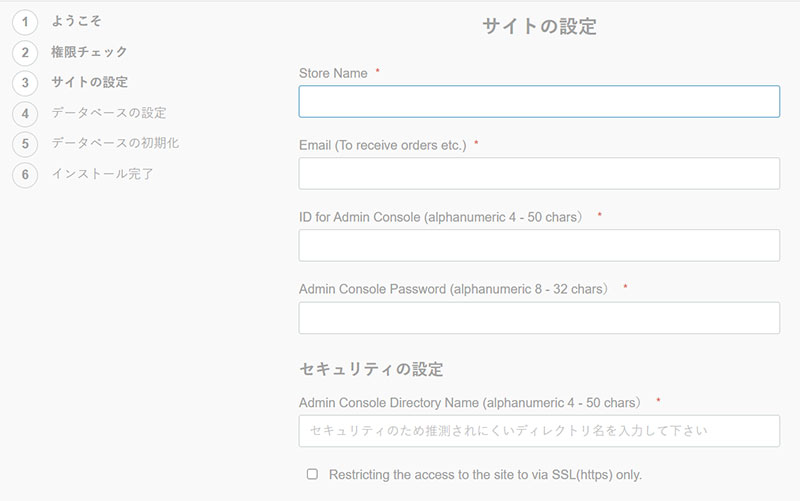Viewport: 800px width, 501px height.
Task: Go to the 権限チェック step
Action: [x=89, y=51]
